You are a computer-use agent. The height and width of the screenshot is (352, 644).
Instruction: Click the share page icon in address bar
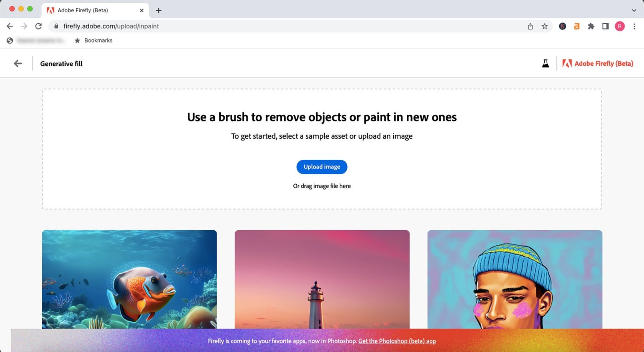point(530,26)
